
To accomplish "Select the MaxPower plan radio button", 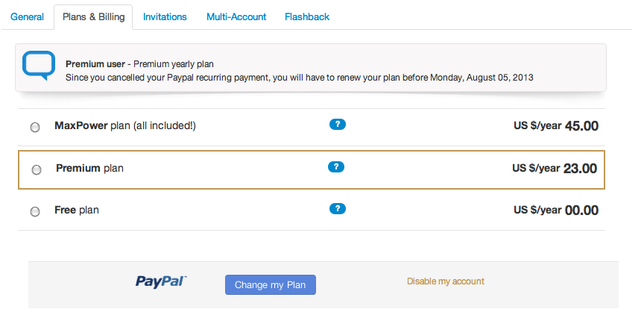I will (x=35, y=128).
